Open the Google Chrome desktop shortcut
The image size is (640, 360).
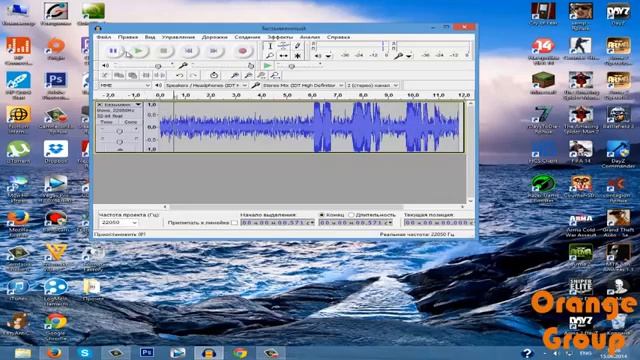(56, 326)
